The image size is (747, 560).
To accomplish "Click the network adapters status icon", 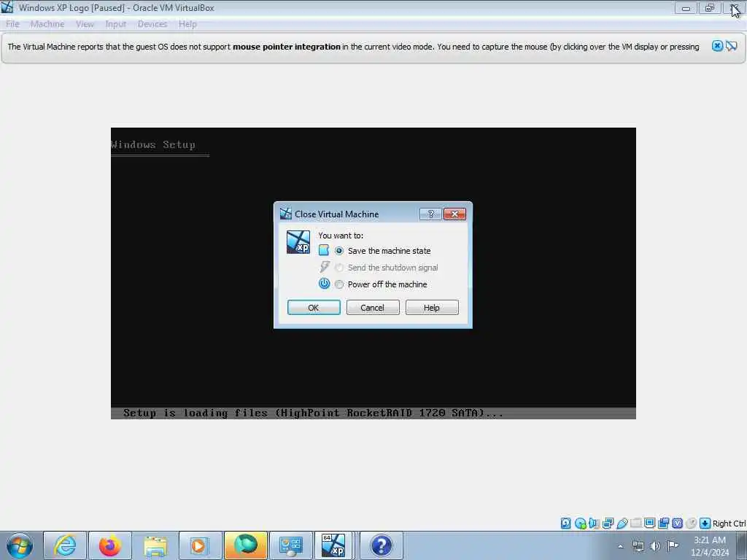I will coord(608,524).
